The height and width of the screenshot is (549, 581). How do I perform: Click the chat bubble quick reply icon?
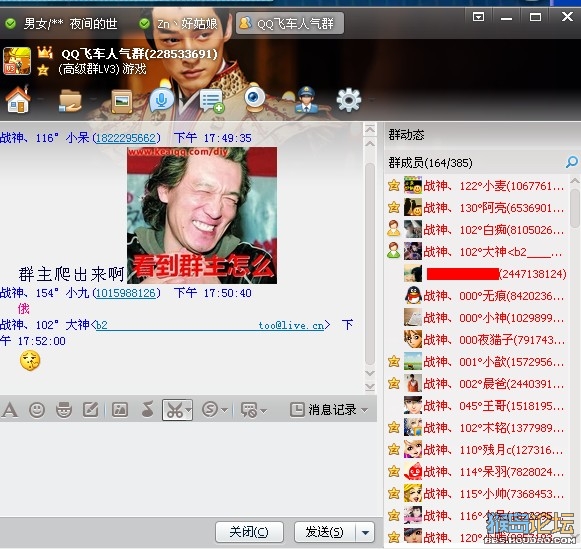249,410
